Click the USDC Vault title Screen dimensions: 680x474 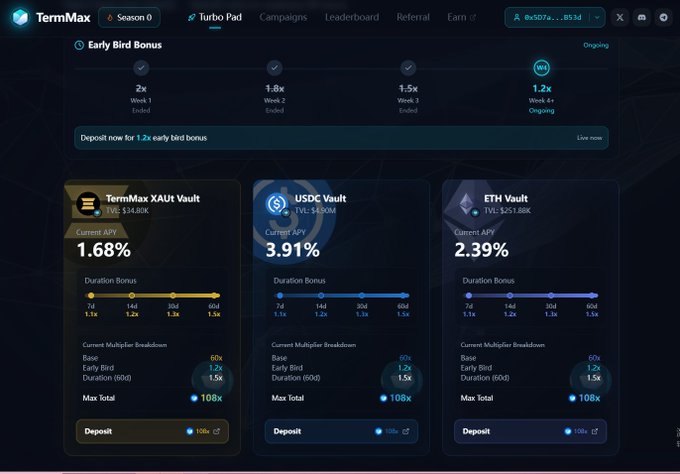coord(320,199)
